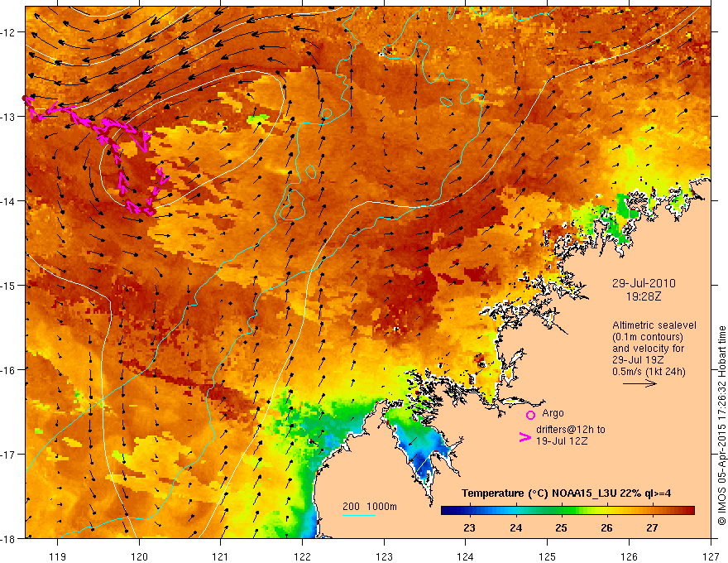Click the magenta drifter arrowhead legend symbol
This screenshot has width=728, height=563.
click(x=524, y=438)
